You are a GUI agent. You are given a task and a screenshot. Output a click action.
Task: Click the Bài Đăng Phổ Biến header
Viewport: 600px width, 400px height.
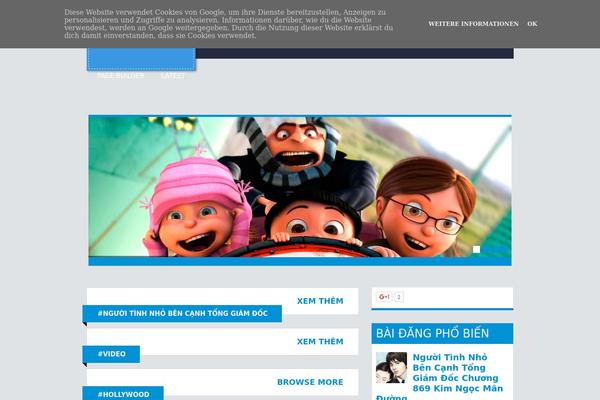point(442,333)
